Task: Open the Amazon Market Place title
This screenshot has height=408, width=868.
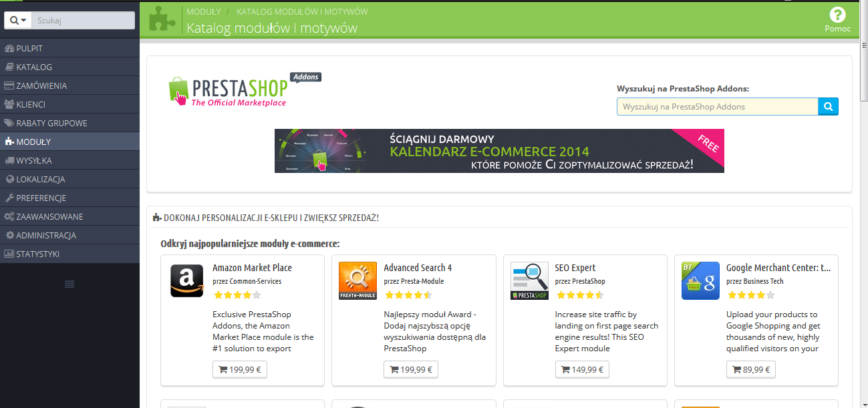Action: [x=252, y=268]
